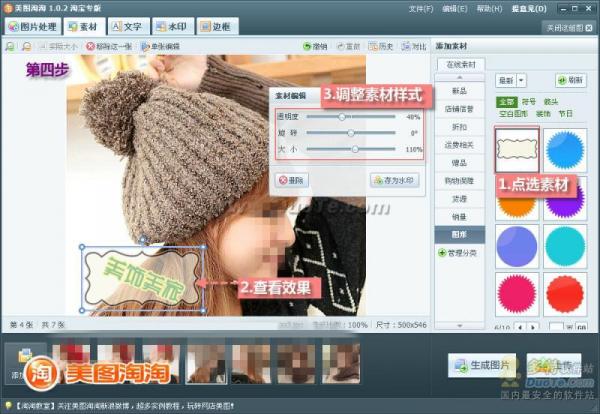Switch to the 边框 tab
This screenshot has width=600, height=414.
(x=216, y=26)
